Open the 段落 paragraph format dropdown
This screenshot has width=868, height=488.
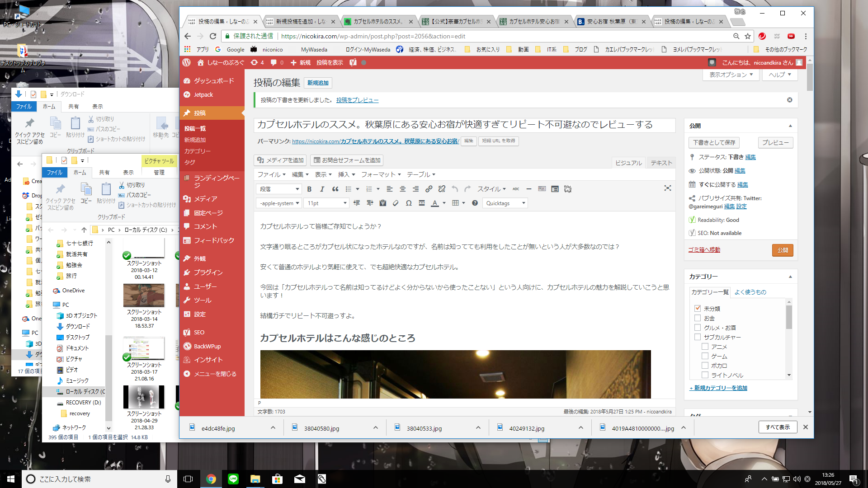pyautogui.click(x=279, y=189)
